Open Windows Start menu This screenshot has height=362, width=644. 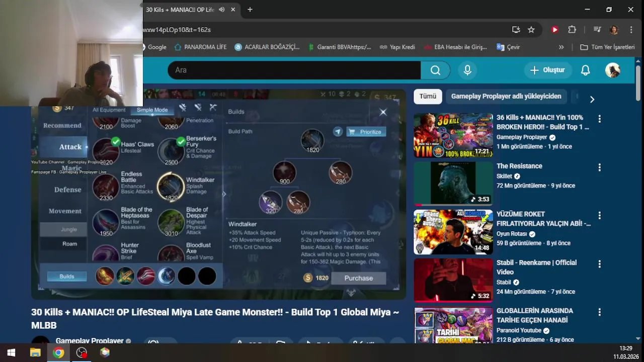[11, 353]
